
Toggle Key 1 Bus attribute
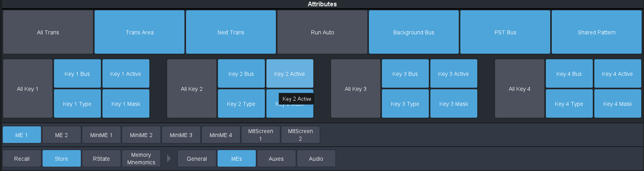pyautogui.click(x=77, y=73)
